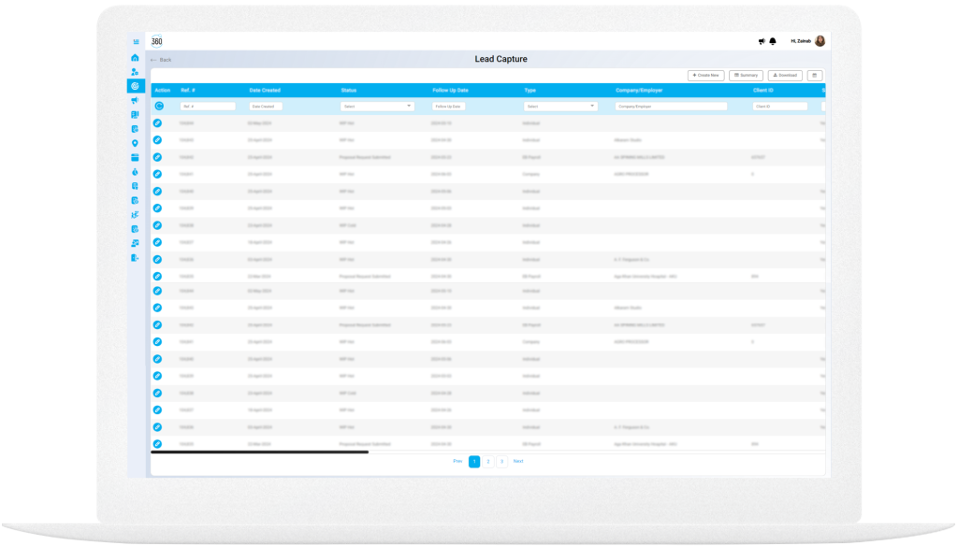The image size is (958, 560).
Task: Click the horizontal scrollbar under the table
Action: point(260,452)
